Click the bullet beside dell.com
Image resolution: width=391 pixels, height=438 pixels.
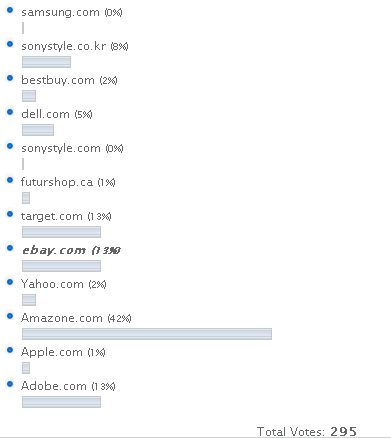[x=10, y=112]
